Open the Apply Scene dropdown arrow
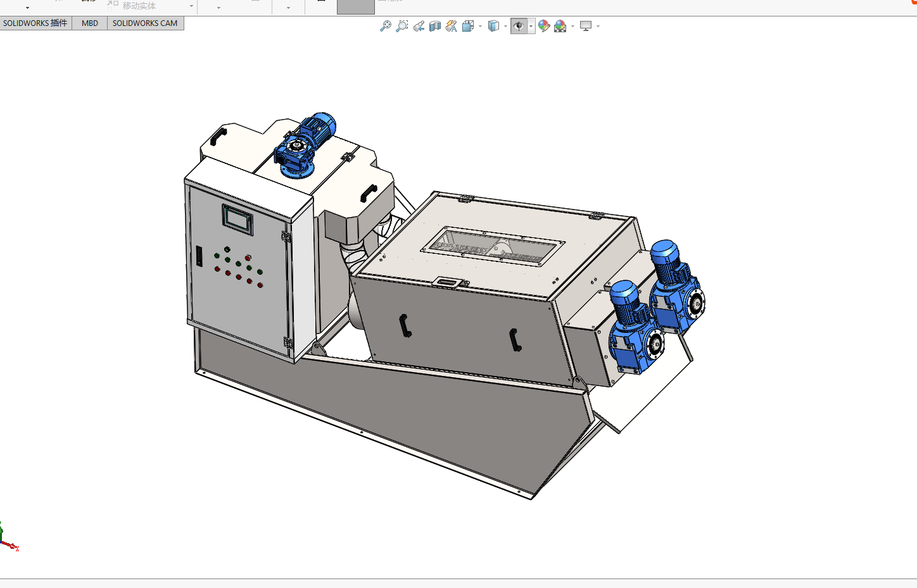This screenshot has height=588, width=917. pyautogui.click(x=572, y=27)
